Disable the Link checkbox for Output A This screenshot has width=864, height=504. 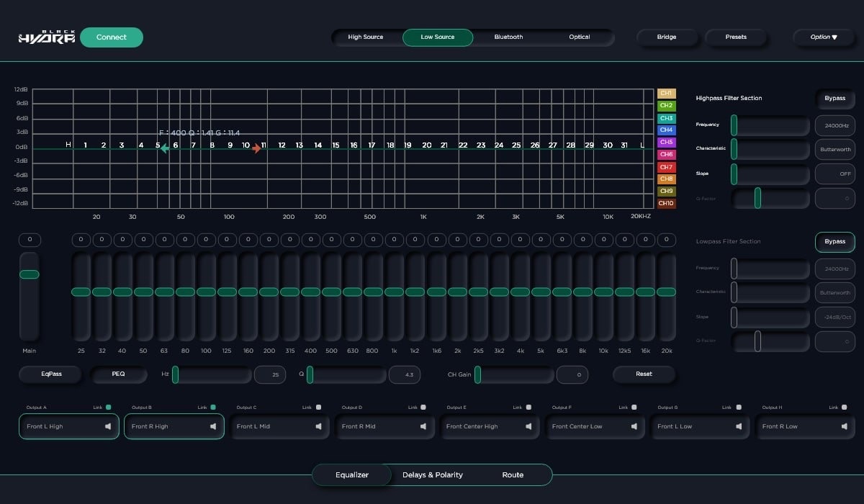click(x=108, y=408)
